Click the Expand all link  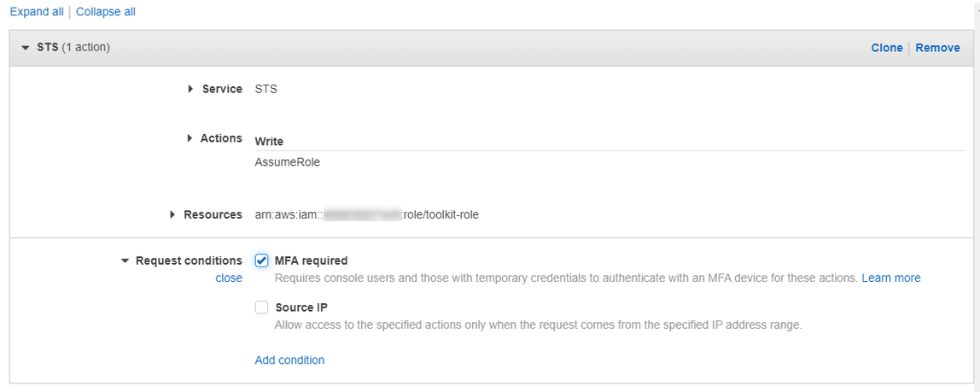pos(37,11)
